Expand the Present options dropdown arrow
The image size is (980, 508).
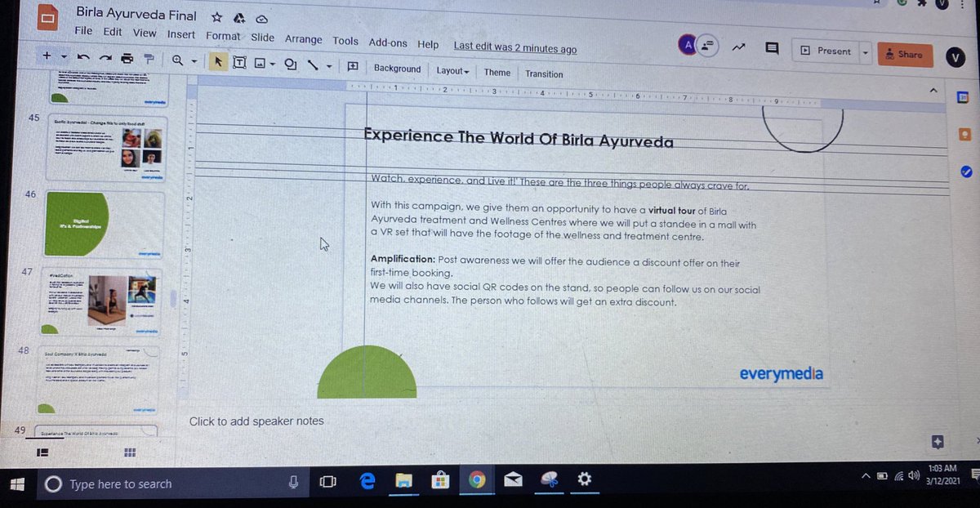(865, 52)
